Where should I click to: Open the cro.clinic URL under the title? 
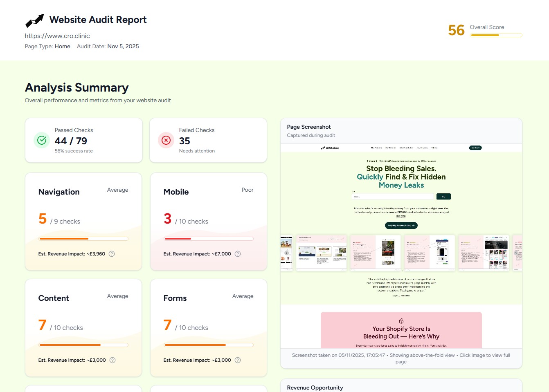[x=57, y=36]
